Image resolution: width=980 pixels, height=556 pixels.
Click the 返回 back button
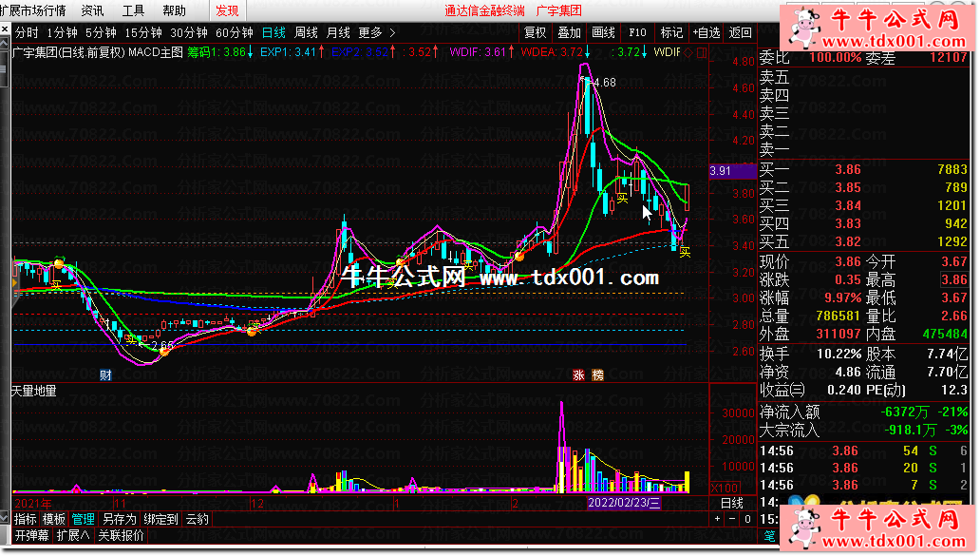coord(741,32)
